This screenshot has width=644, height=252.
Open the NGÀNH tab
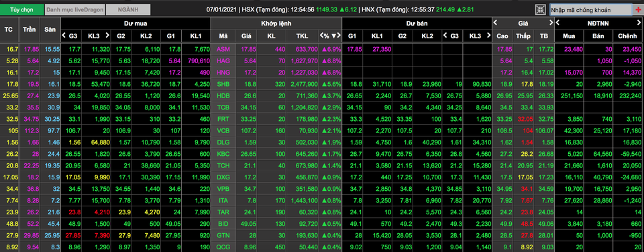pos(128,9)
